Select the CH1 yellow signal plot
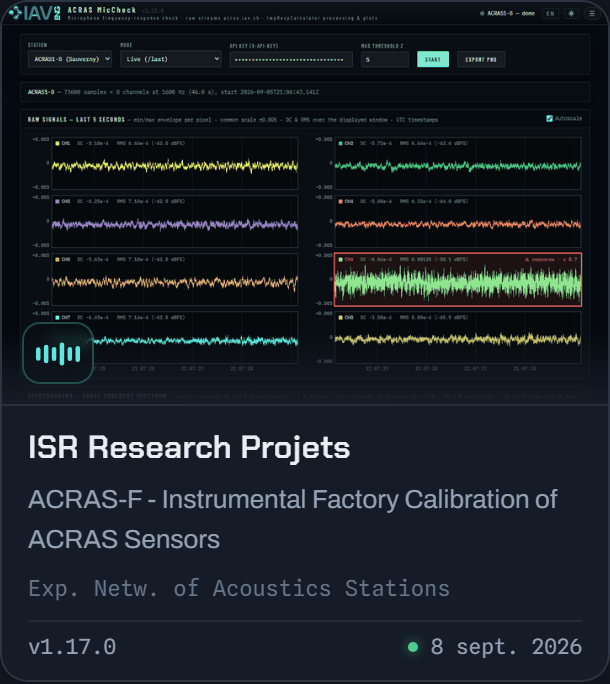The height and width of the screenshot is (684, 610). click(x=175, y=163)
